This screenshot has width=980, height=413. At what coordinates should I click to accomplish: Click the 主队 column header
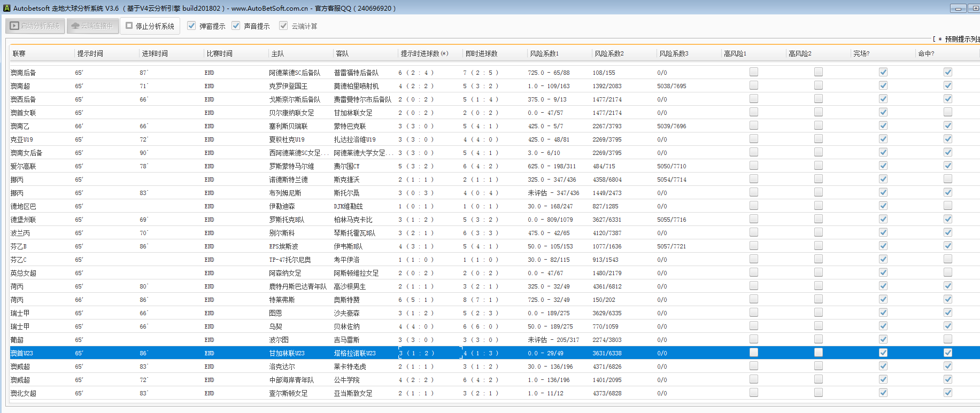pyautogui.click(x=277, y=53)
